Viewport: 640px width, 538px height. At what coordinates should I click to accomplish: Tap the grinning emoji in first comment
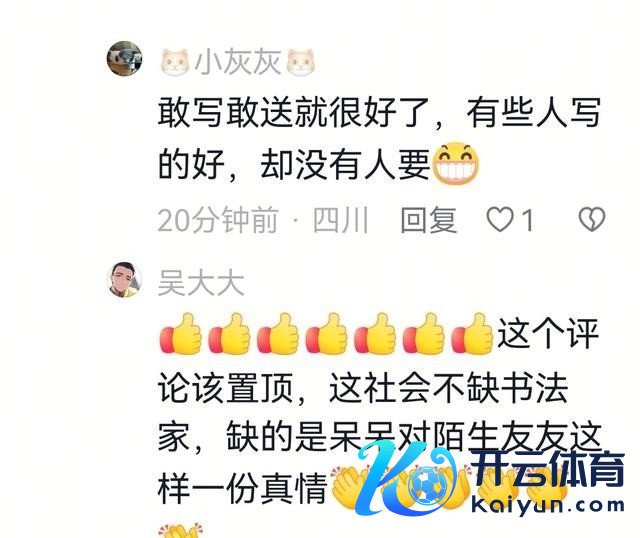[x=455, y=163]
